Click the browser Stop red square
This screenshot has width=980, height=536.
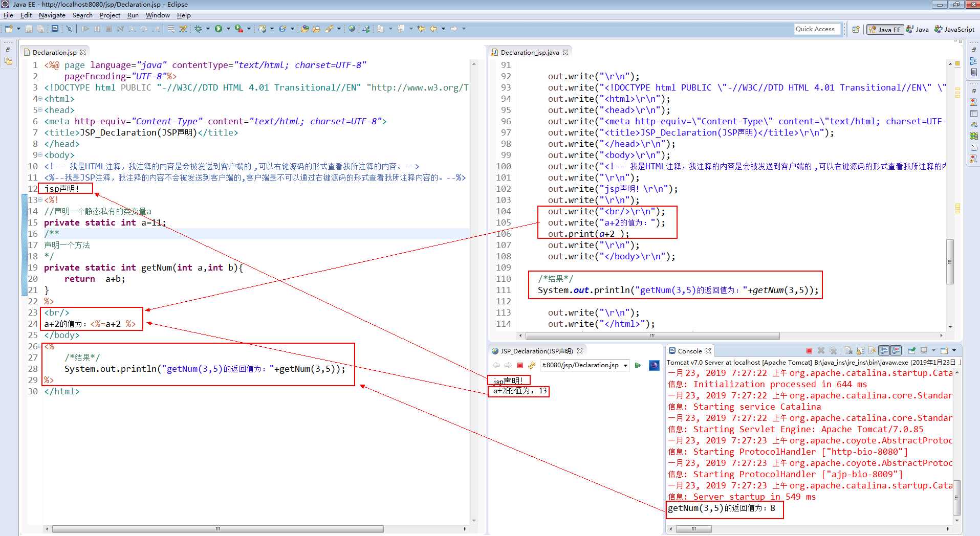tap(520, 365)
